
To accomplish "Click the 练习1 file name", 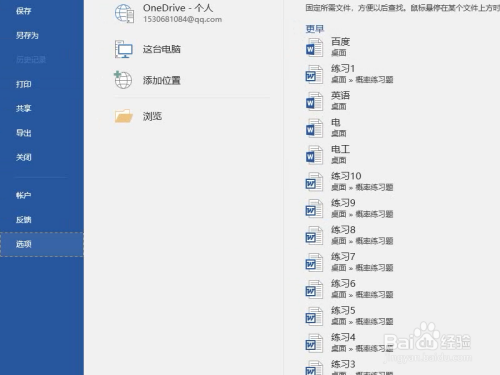I will click(x=343, y=69).
